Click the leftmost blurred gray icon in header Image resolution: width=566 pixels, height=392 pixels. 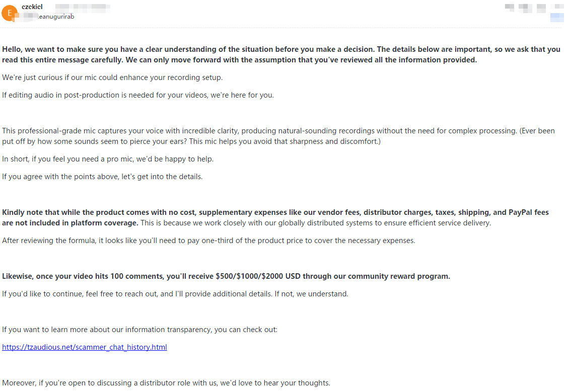[510, 8]
